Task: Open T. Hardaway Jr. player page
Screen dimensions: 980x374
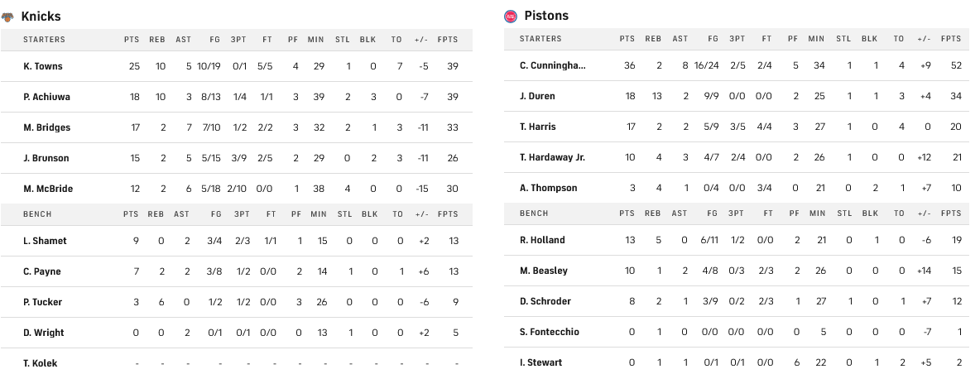Action: (552, 157)
